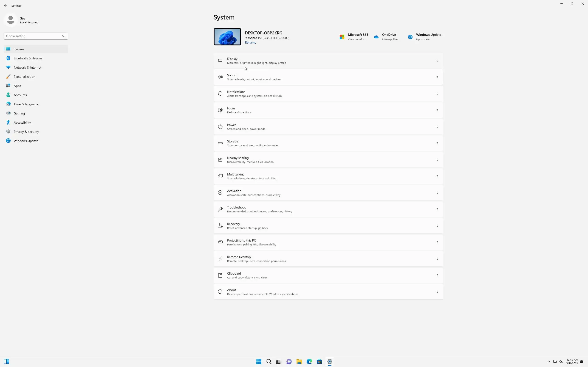This screenshot has height=367, width=588.
Task: Click the search magnifier in Find a setting
Action: coord(64,36)
